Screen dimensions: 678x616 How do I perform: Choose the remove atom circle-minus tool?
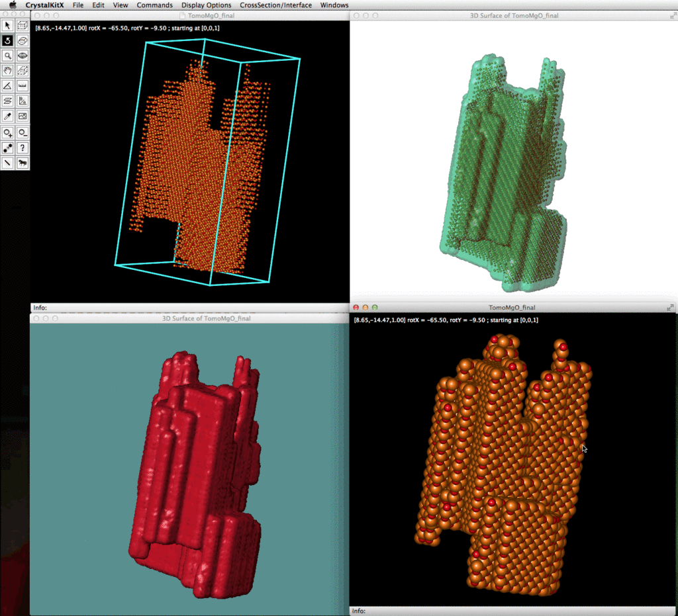(23, 132)
